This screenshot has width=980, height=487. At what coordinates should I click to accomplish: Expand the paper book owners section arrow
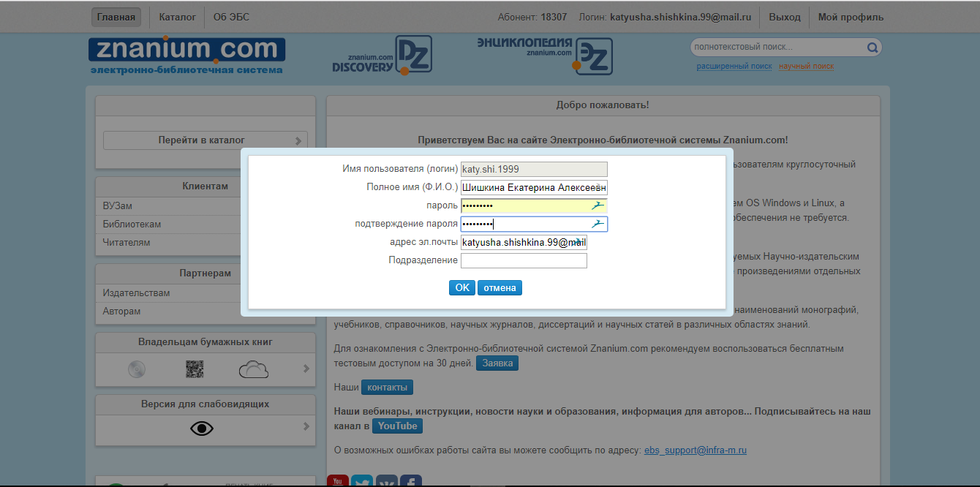click(x=306, y=369)
